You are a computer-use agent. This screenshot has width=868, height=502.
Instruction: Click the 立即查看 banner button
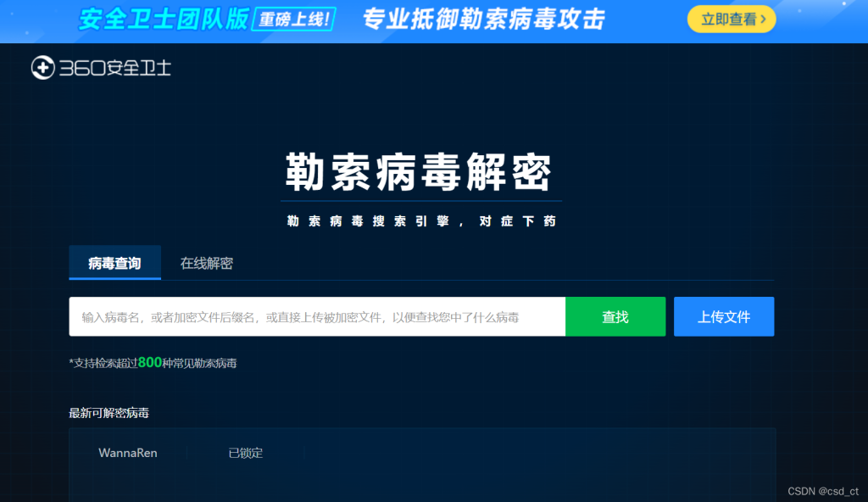coord(731,19)
